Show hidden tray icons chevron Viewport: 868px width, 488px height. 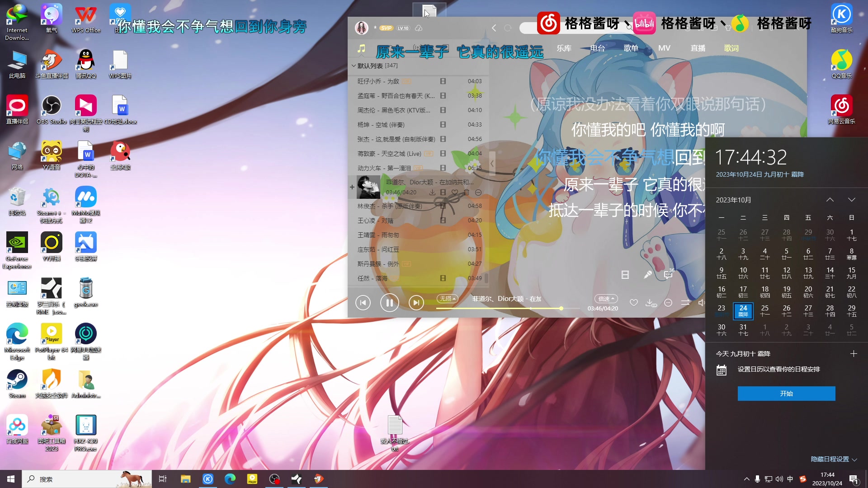[746, 479]
